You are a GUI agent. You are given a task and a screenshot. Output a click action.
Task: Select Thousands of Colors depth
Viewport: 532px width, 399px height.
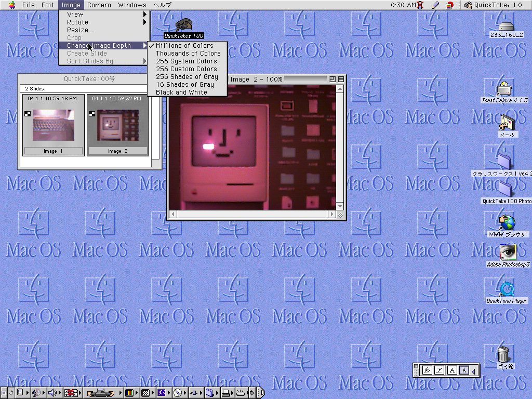click(187, 54)
